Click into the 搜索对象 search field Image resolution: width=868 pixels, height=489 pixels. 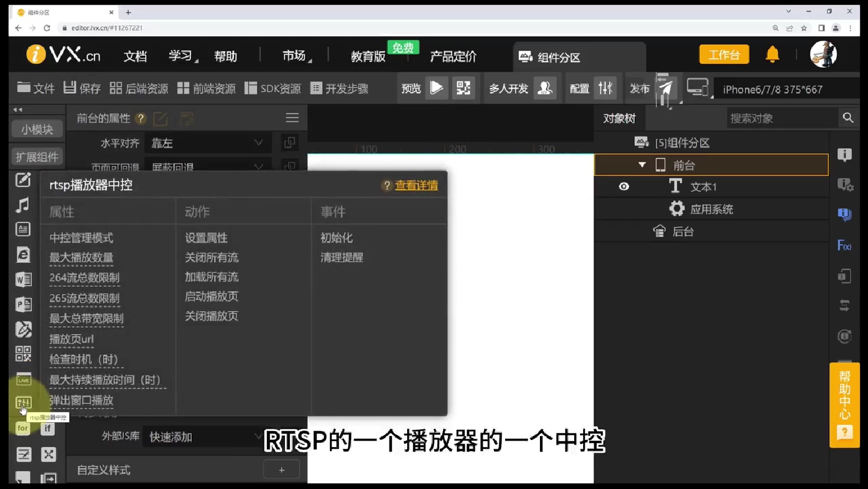pos(782,118)
